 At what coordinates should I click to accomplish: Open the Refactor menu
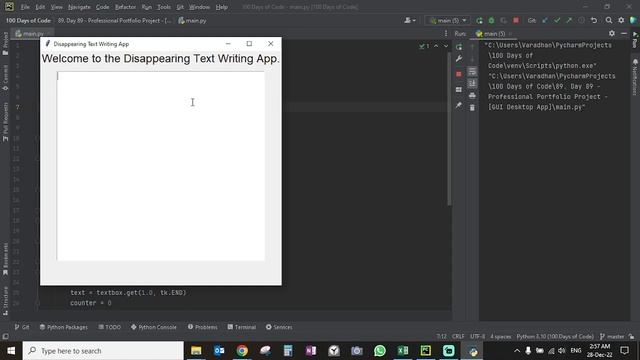click(x=125, y=7)
